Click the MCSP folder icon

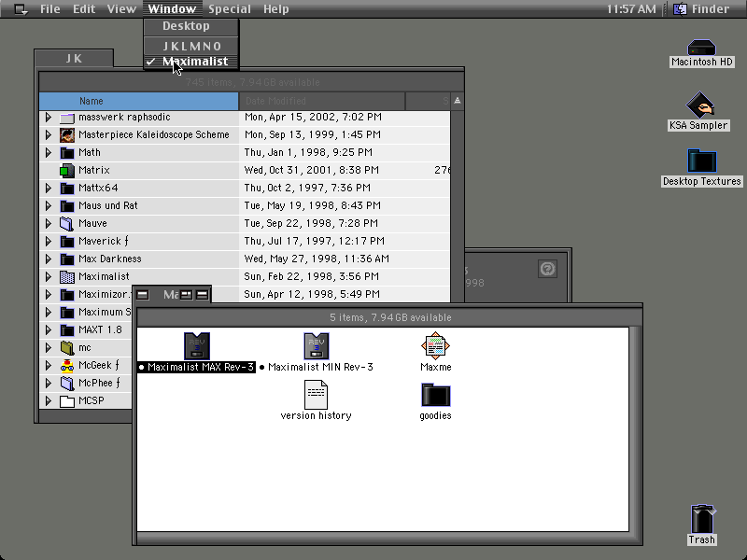(x=67, y=401)
